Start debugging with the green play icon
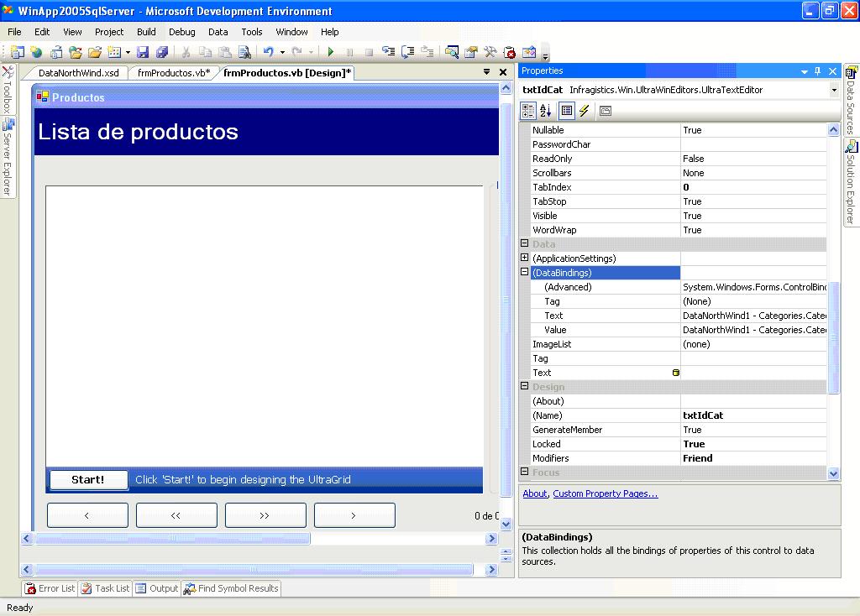The width and height of the screenshot is (860, 616). coord(330,52)
